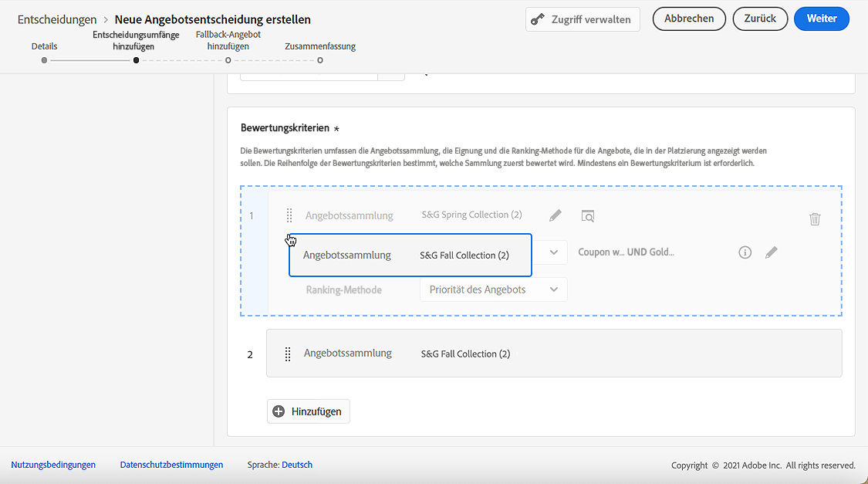Click the Zurück button
This screenshot has width=868, height=484.
[760, 19]
